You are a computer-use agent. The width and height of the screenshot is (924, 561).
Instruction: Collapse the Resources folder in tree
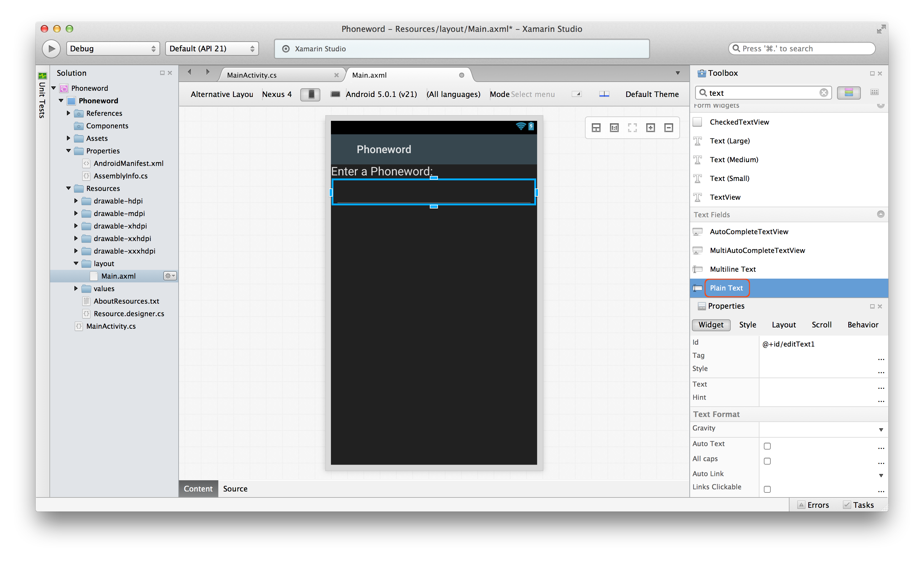(69, 188)
